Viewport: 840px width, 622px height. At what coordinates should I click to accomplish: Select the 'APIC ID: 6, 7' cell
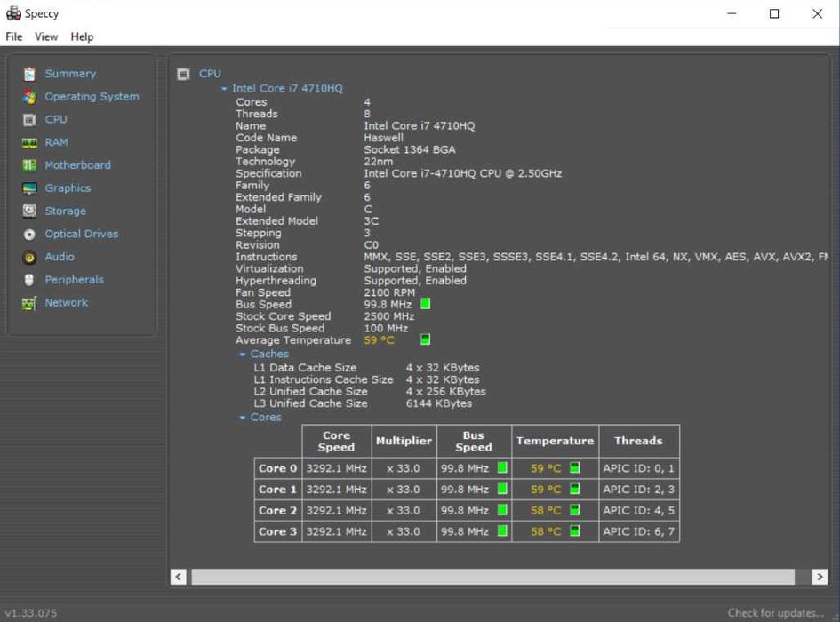638,531
